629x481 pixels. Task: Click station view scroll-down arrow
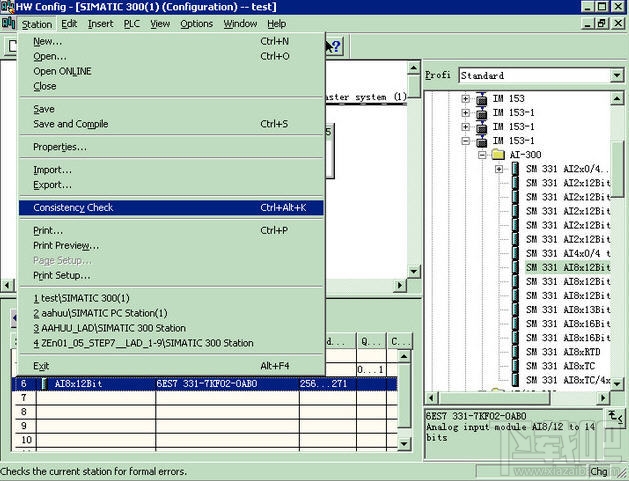[x=414, y=272]
